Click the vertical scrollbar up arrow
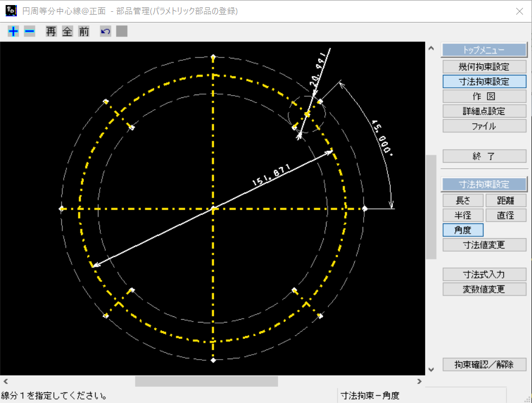Screen dimensions: 532x403 [431, 48]
